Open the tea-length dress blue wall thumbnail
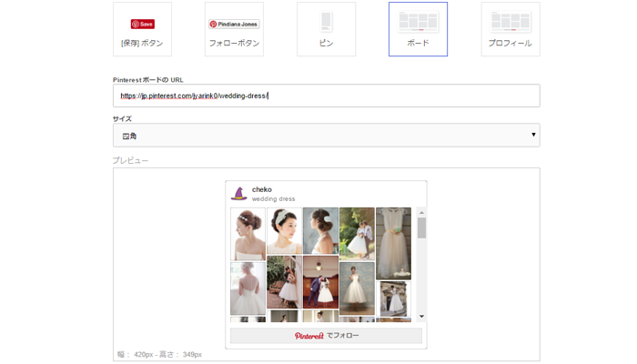The width and height of the screenshot is (637, 364). [x=357, y=288]
